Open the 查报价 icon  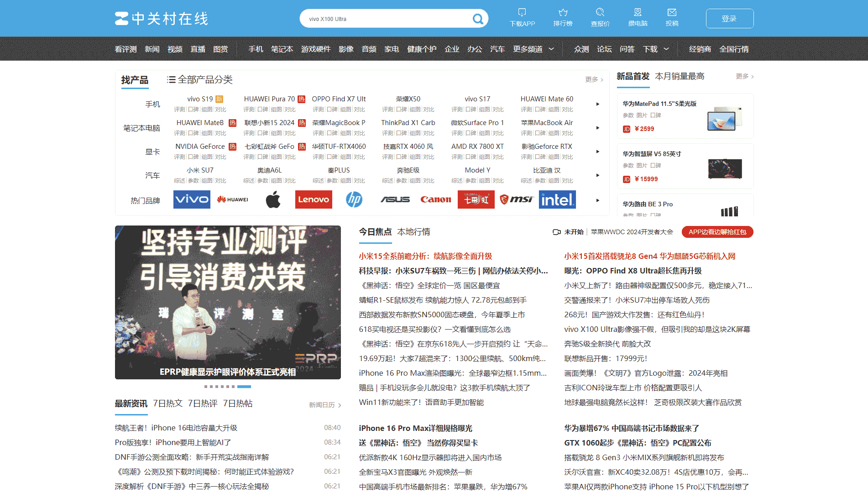[600, 12]
